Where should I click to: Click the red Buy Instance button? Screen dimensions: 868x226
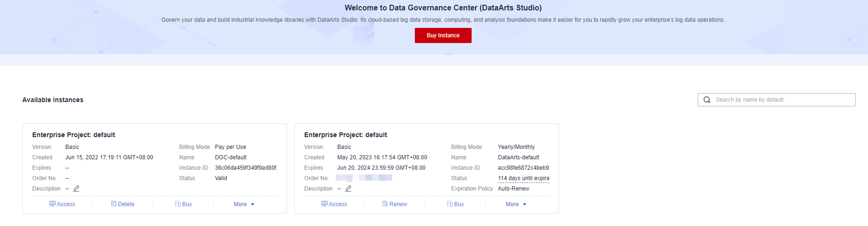point(443,35)
